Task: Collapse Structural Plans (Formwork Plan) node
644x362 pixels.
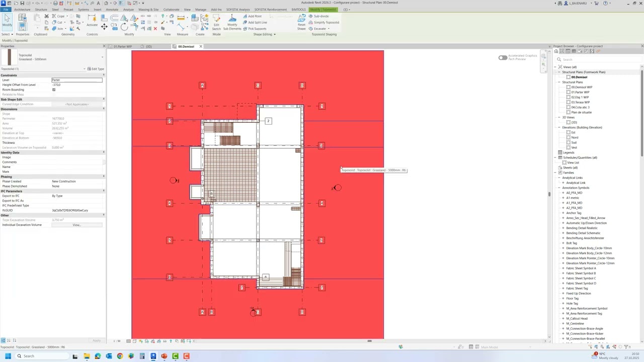Action: (559, 72)
